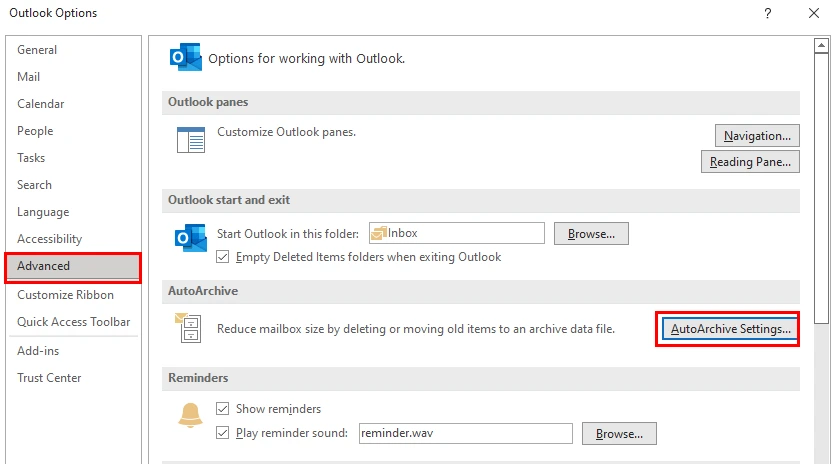Viewport: 835px width, 464px height.
Task: Open the Help question mark
Action: pos(767,13)
